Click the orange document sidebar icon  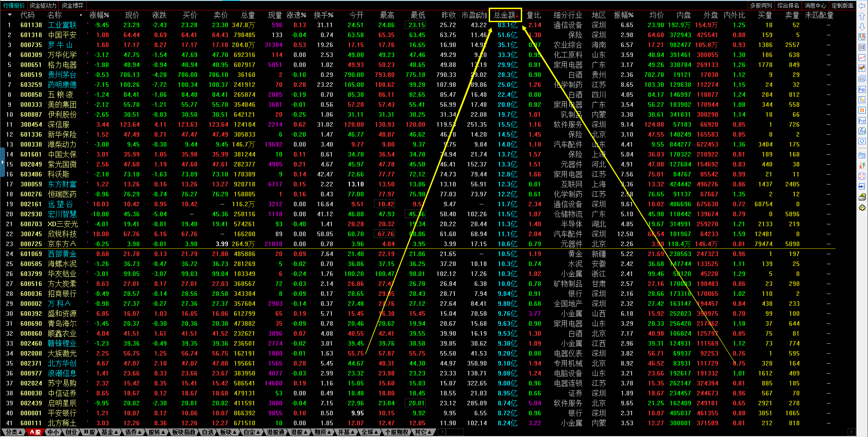tap(862, 110)
